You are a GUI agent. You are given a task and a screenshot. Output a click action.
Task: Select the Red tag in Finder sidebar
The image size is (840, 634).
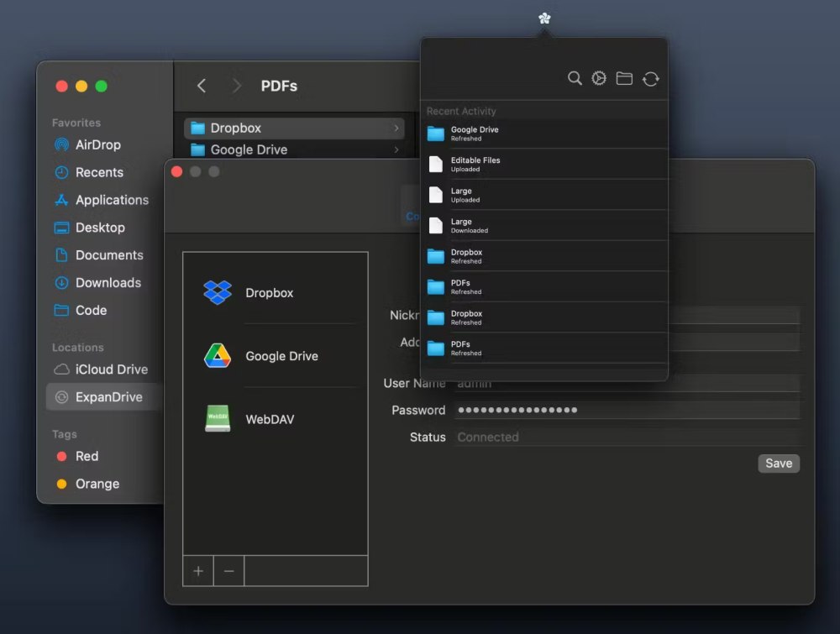click(77, 456)
